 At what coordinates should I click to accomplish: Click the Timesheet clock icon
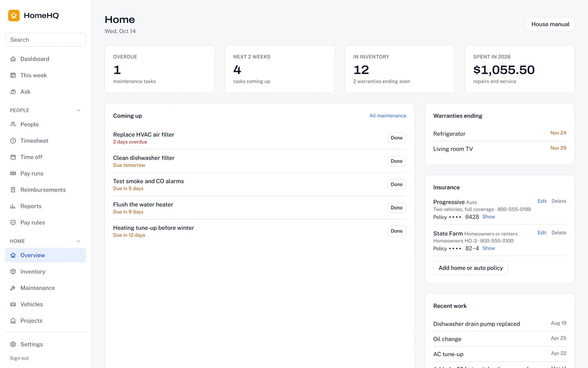13,141
